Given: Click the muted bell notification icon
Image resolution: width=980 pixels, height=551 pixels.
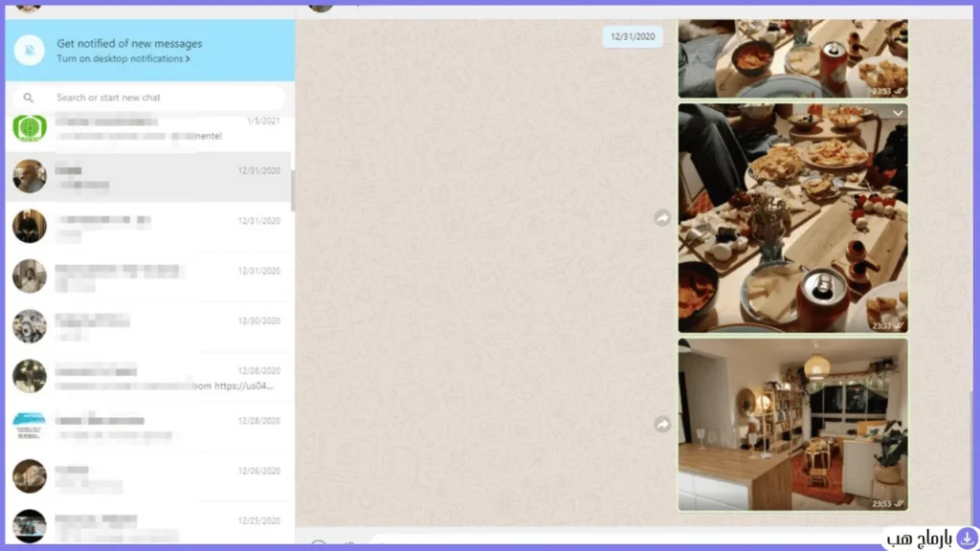Looking at the screenshot, I should 30,50.
